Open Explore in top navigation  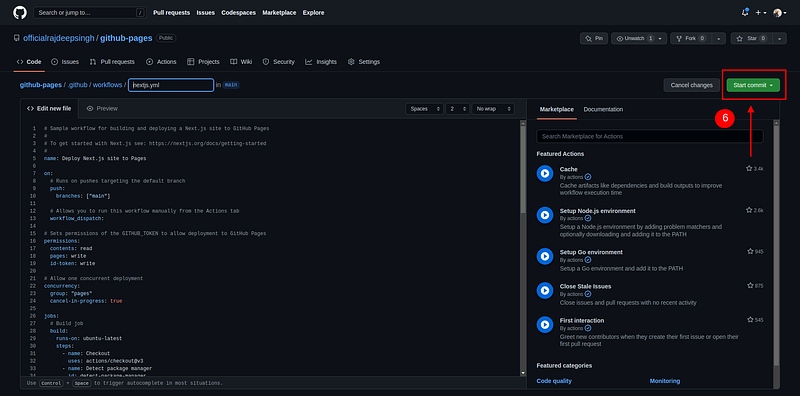coord(313,13)
